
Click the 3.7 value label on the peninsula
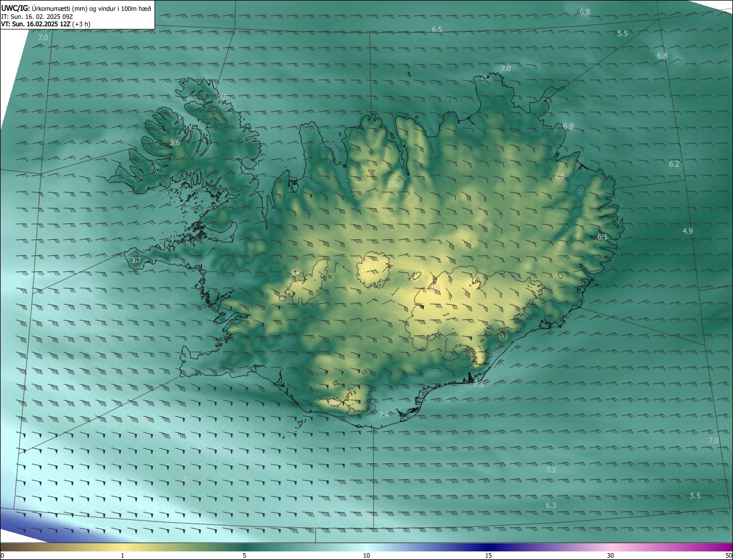[x=136, y=261]
